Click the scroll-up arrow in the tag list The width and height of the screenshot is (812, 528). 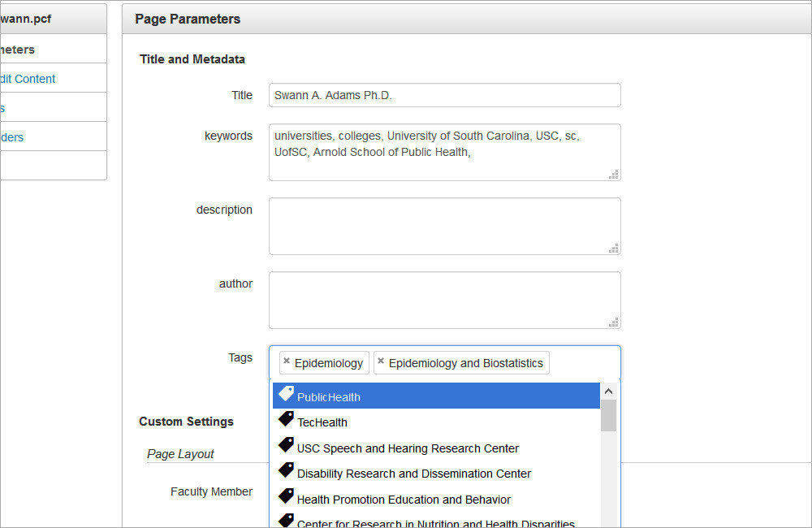pyautogui.click(x=609, y=391)
